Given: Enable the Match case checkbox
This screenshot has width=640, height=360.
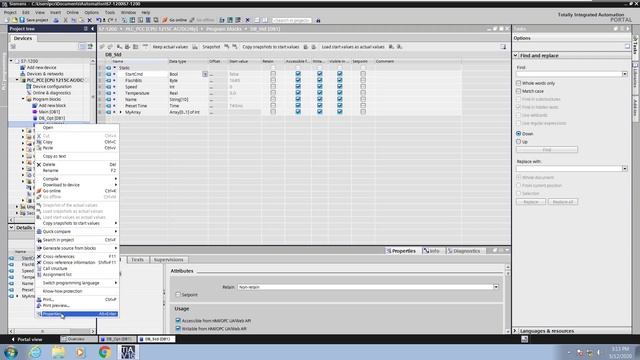Looking at the screenshot, I should click(x=518, y=91).
